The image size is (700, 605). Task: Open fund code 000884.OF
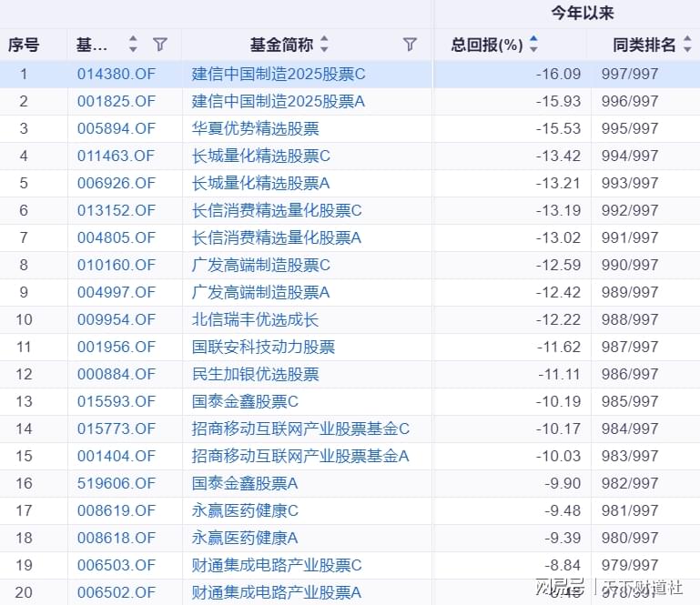117,374
